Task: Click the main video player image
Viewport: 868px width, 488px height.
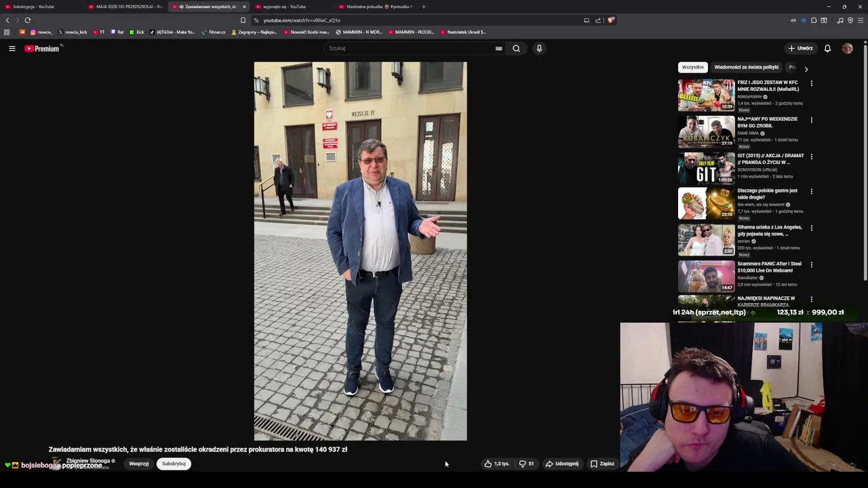Action: [x=360, y=251]
